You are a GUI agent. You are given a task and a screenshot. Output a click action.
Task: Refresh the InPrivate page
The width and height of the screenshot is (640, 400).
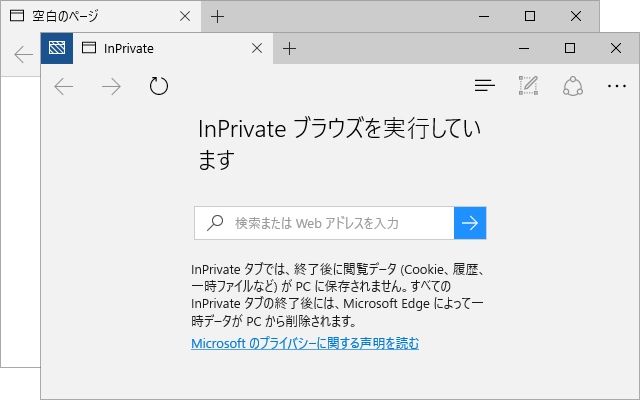pyautogui.click(x=159, y=86)
